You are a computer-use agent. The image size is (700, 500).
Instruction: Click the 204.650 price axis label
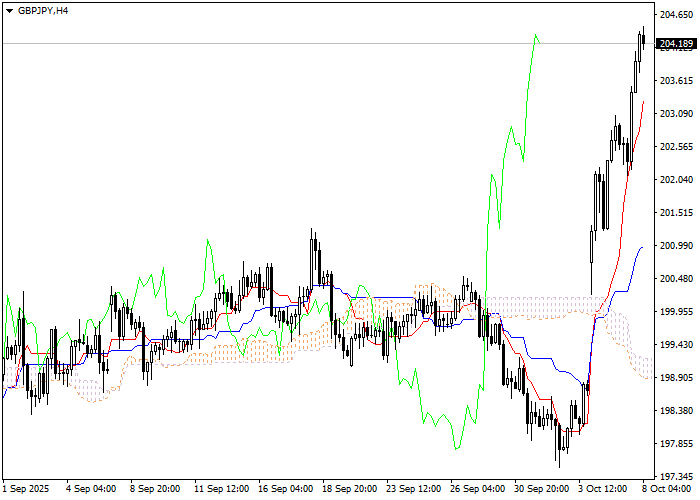pos(677,15)
